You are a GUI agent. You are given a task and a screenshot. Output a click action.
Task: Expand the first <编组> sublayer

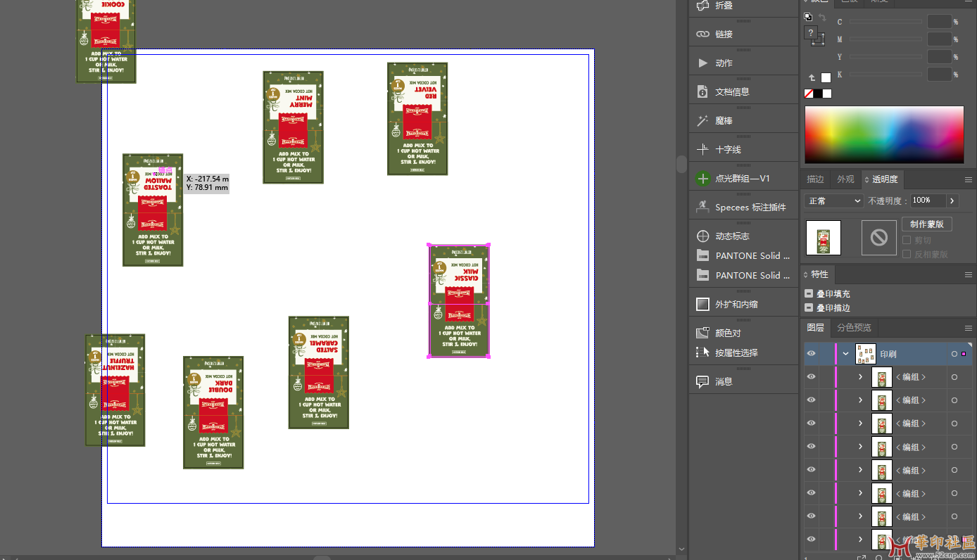[x=860, y=377]
